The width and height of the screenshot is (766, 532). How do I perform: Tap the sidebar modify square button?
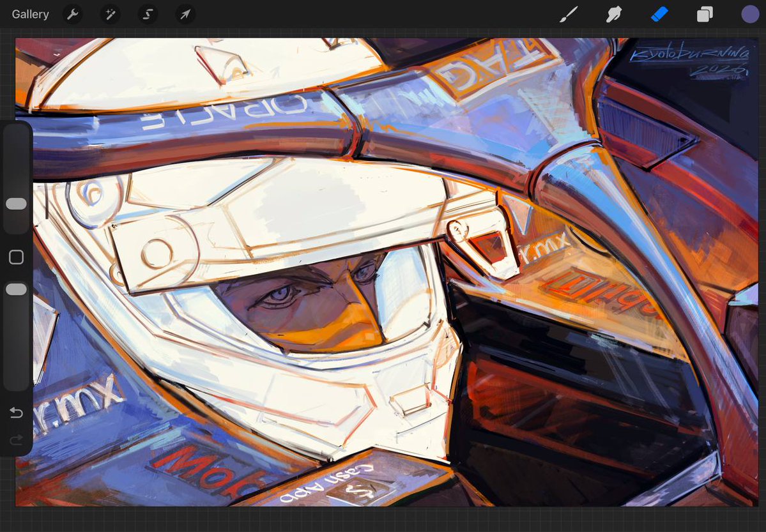point(16,257)
